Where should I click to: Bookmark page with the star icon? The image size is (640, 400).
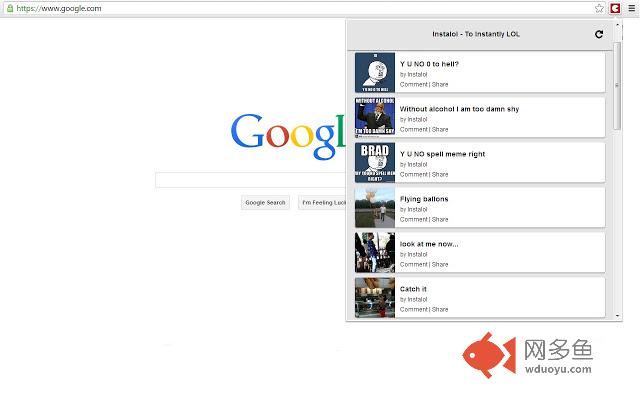pos(599,8)
